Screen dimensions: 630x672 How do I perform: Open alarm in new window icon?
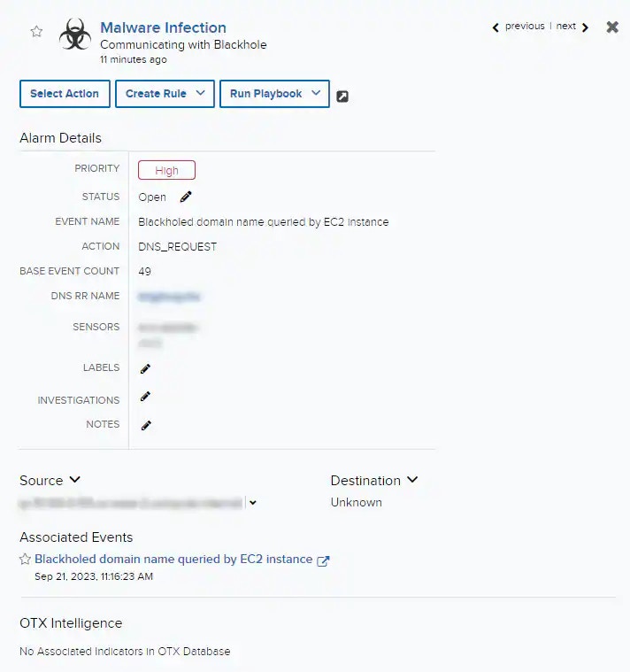click(342, 97)
